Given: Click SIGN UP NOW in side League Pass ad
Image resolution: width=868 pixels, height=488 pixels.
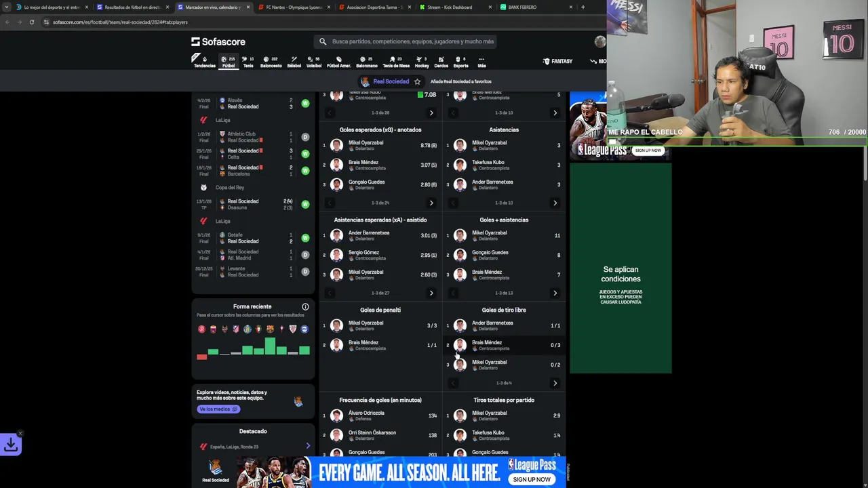Looking at the screenshot, I should point(648,150).
